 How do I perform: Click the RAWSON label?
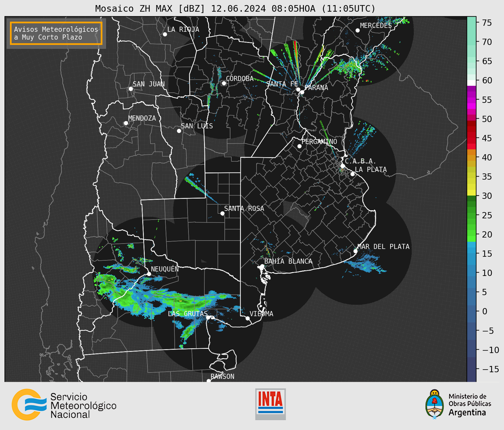222,376
